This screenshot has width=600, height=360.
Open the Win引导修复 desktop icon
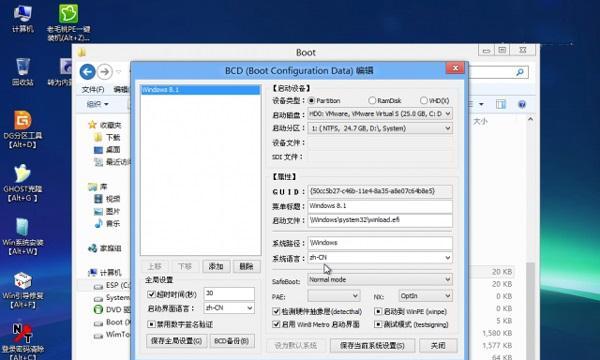click(23, 290)
